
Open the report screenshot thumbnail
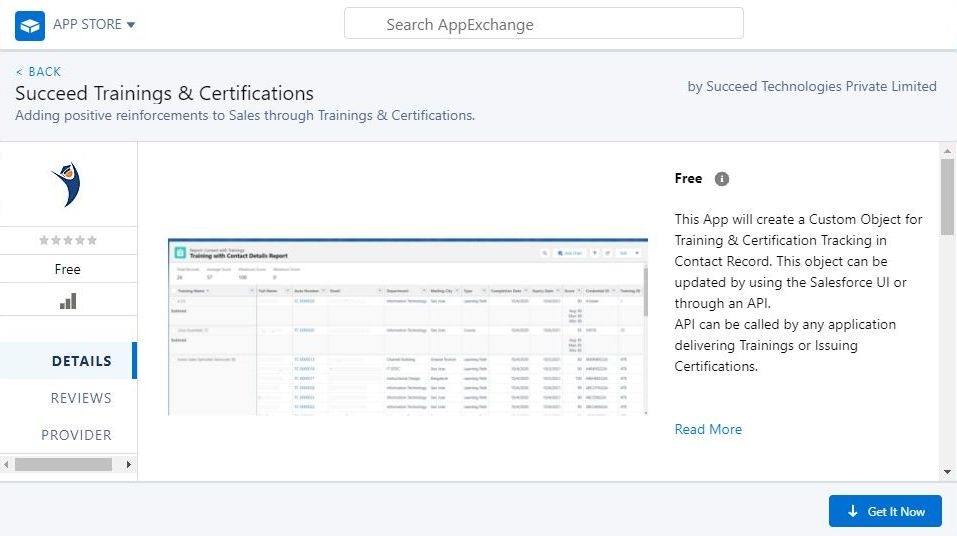pyautogui.click(x=408, y=327)
